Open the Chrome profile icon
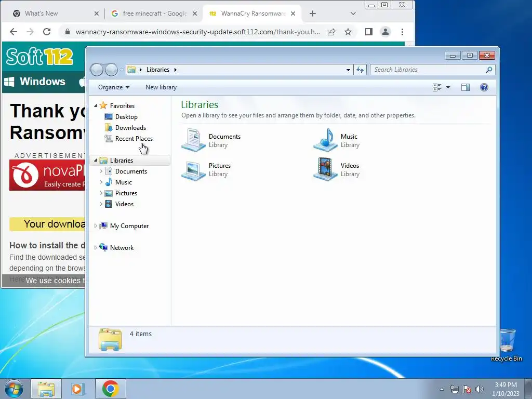The width and height of the screenshot is (532, 399). (x=385, y=32)
